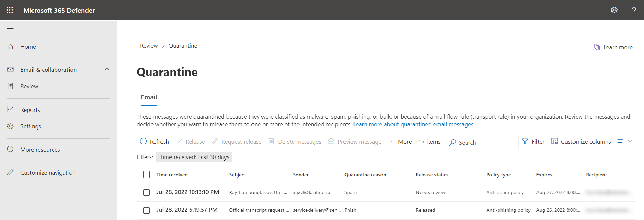Sort by the Expires column header

coord(544,175)
